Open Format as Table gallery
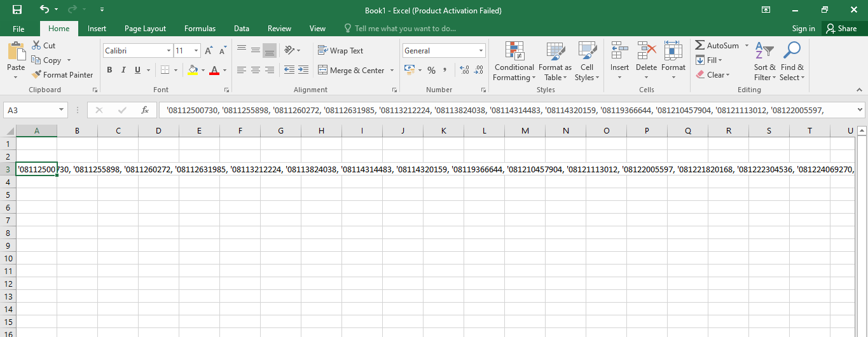 click(x=555, y=62)
